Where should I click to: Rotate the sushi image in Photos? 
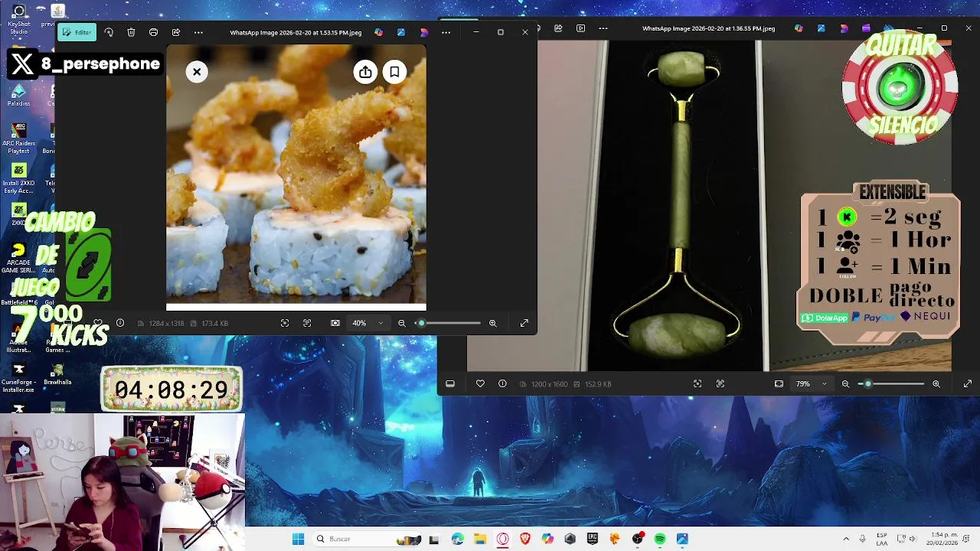(x=109, y=32)
